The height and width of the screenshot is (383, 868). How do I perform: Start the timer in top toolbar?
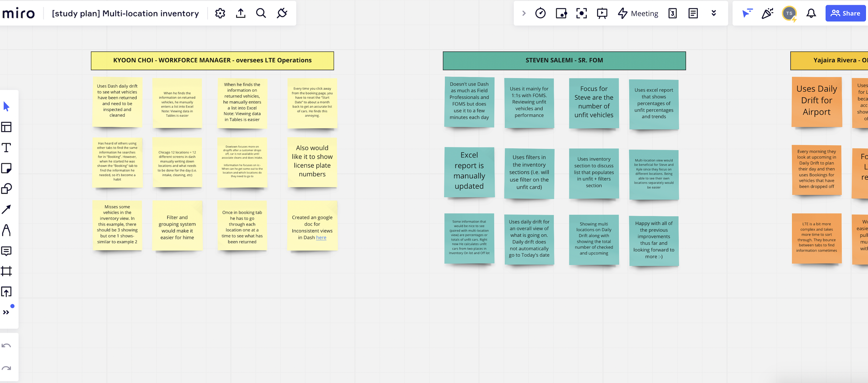coord(540,14)
